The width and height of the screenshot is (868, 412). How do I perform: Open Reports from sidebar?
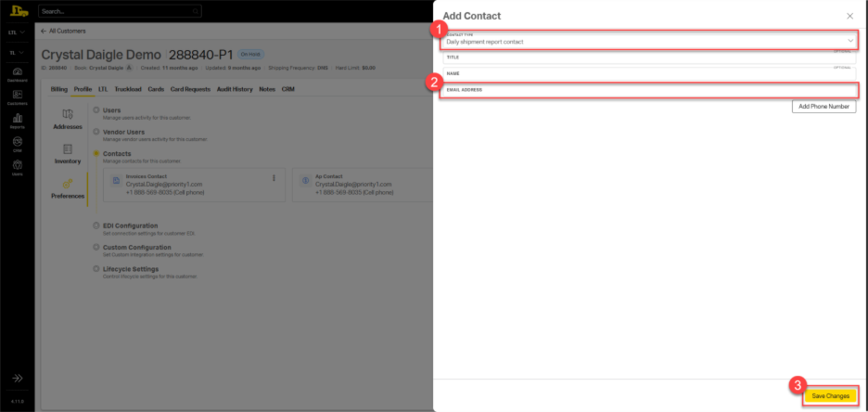pyautogui.click(x=18, y=121)
